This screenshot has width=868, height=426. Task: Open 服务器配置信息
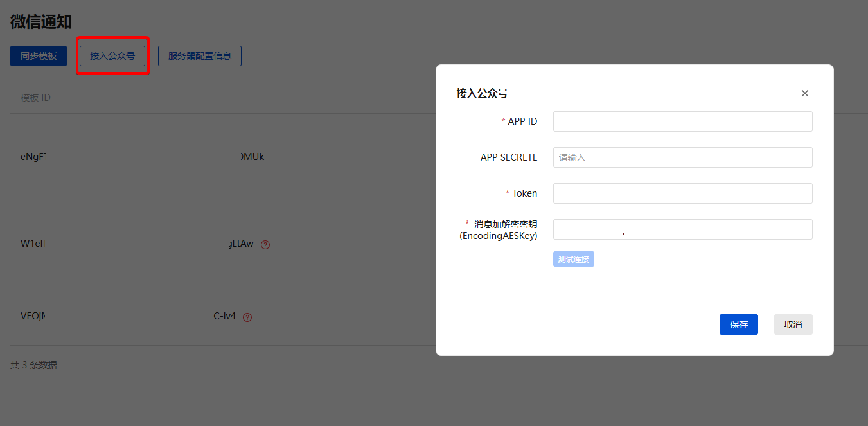point(200,56)
